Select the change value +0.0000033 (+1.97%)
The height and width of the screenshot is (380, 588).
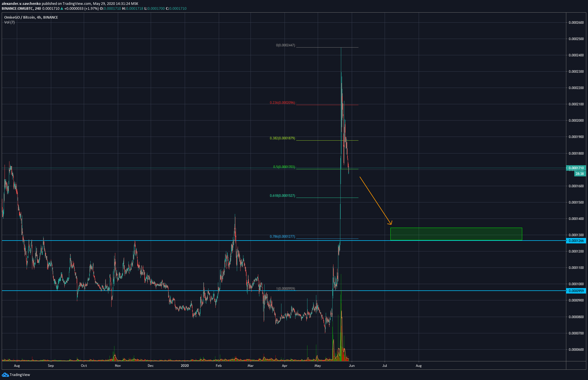pyautogui.click(x=81, y=9)
